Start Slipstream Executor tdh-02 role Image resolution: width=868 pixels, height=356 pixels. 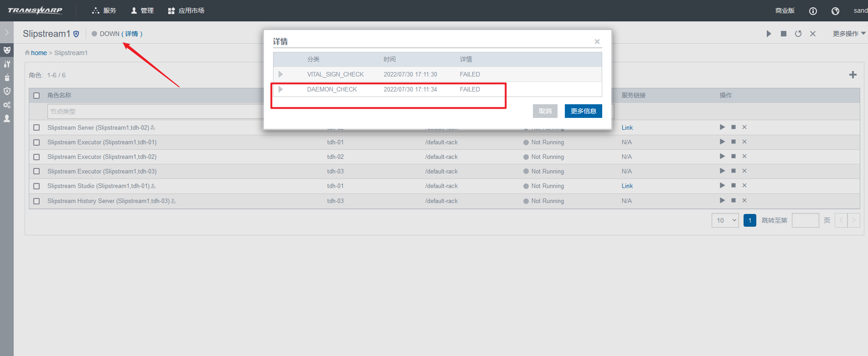pos(722,156)
